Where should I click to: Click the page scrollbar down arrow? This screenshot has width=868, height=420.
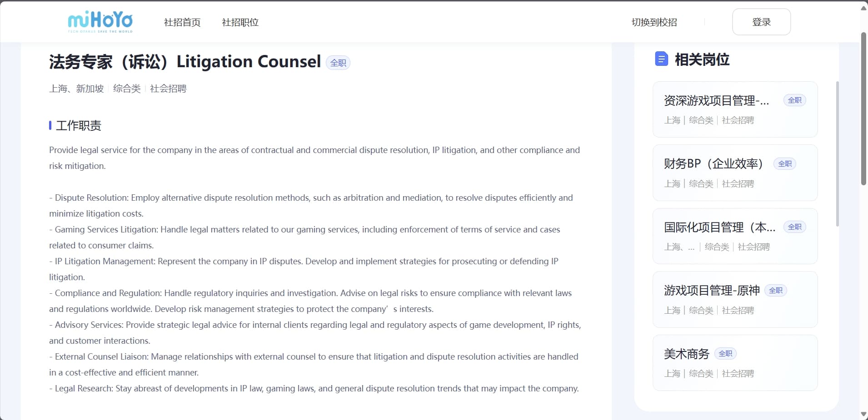coord(863,414)
